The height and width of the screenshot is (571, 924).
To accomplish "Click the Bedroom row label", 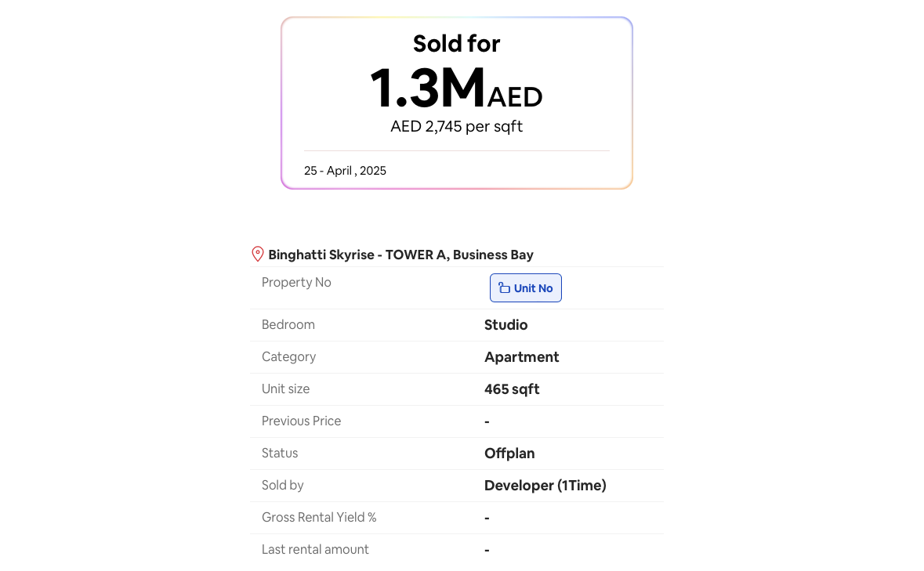I will point(288,325).
